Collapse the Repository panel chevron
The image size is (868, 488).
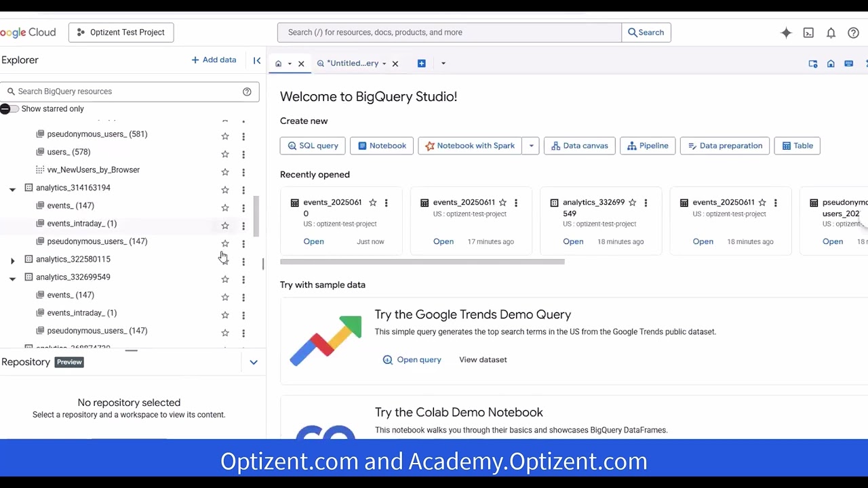point(254,363)
